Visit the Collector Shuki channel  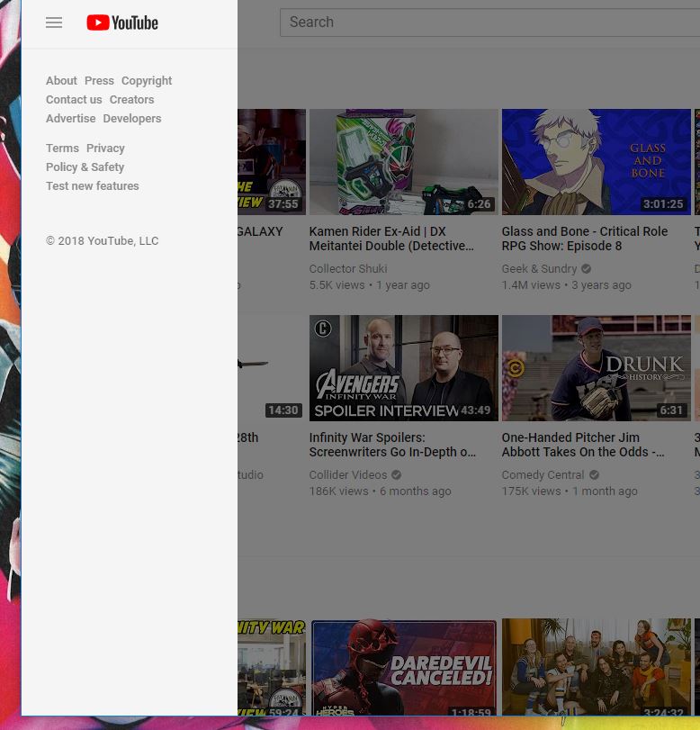click(348, 268)
